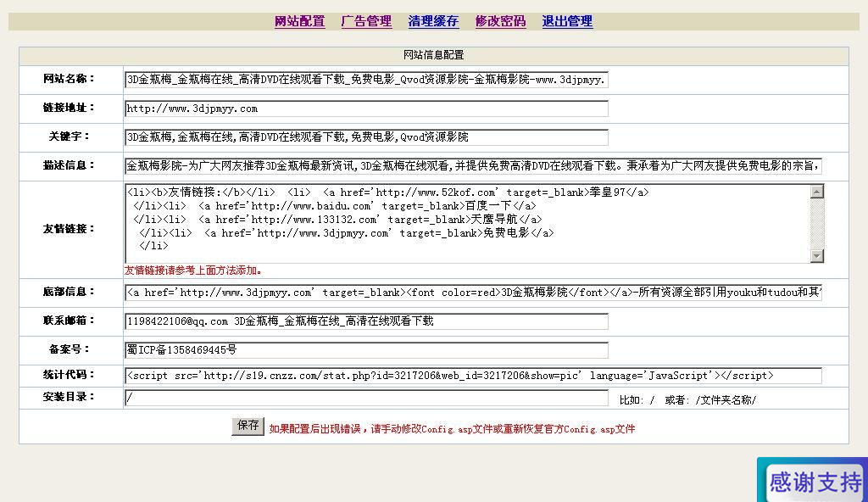Focus the 底部信息 input field
This screenshot has height=502, width=868.
pyautogui.click(x=473, y=292)
